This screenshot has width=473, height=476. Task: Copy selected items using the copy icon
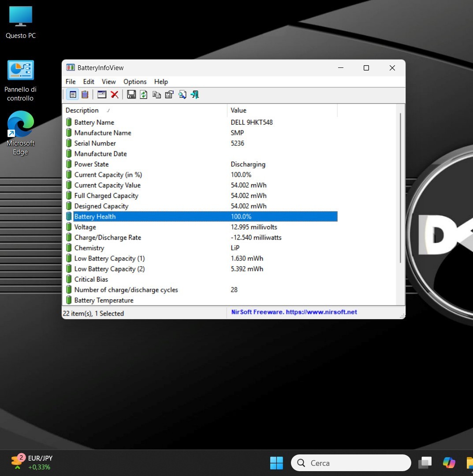[x=156, y=95]
